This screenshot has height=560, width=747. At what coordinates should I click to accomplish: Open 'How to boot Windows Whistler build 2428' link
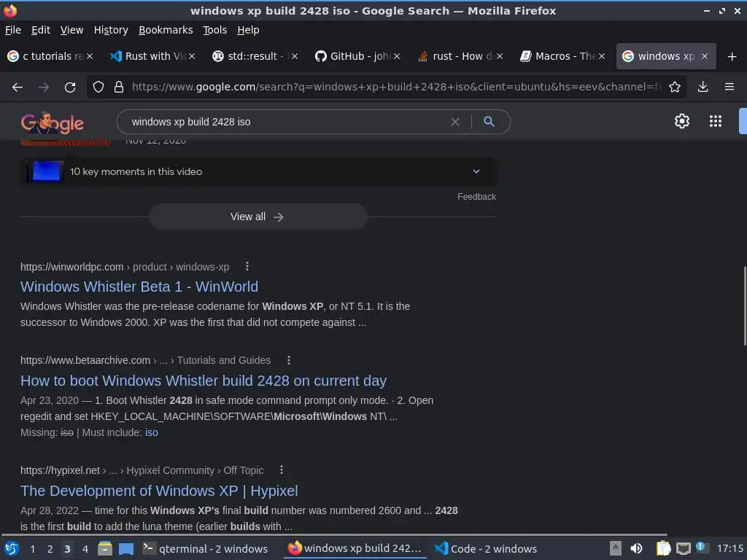click(204, 381)
